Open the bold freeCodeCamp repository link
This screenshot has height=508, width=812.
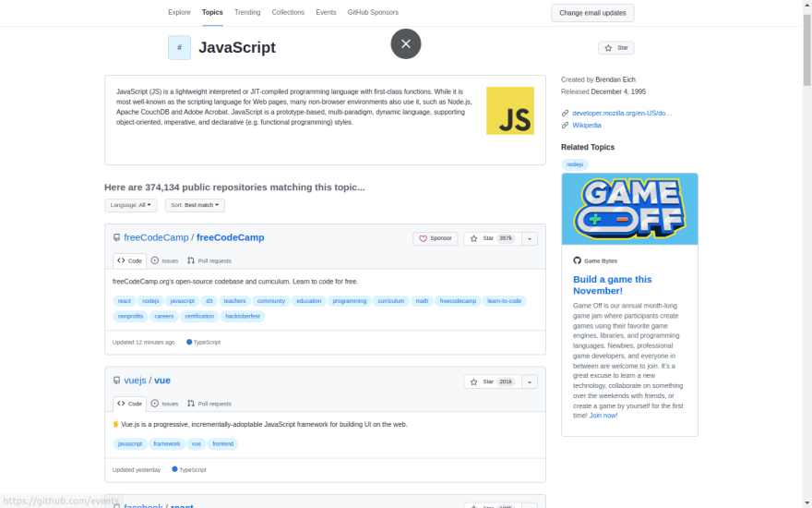coord(231,237)
